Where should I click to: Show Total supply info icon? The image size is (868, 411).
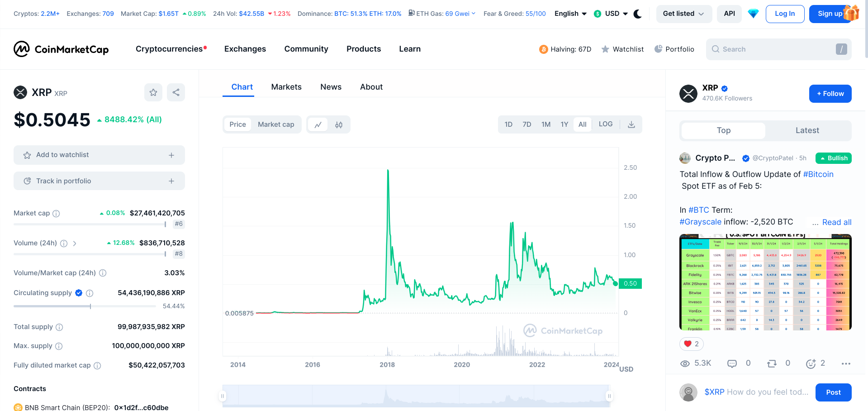(x=59, y=327)
